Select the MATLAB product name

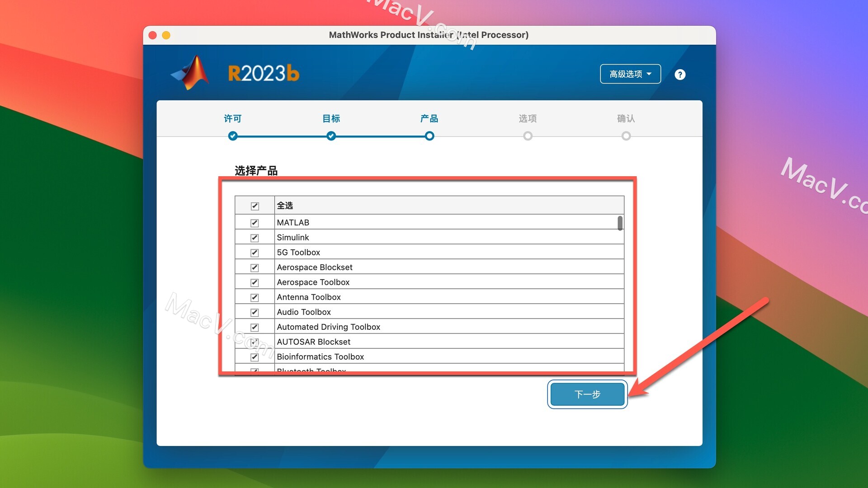point(293,222)
